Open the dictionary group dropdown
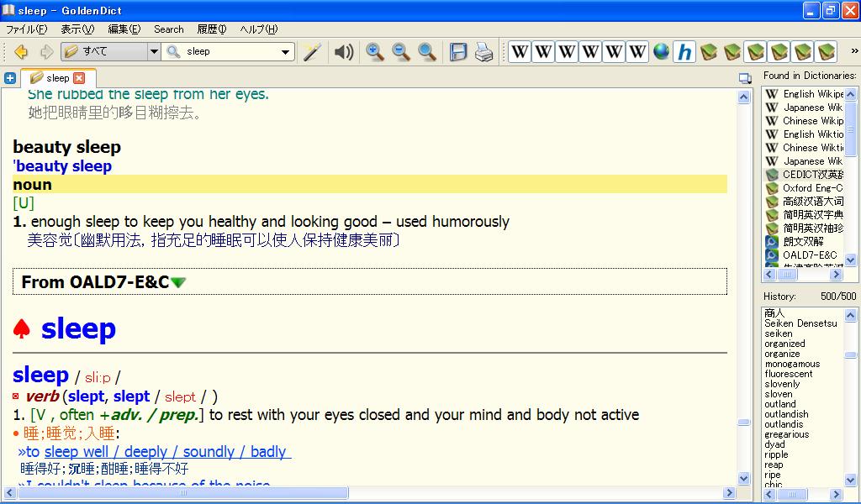Screen dimensions: 861x504 click(x=153, y=52)
